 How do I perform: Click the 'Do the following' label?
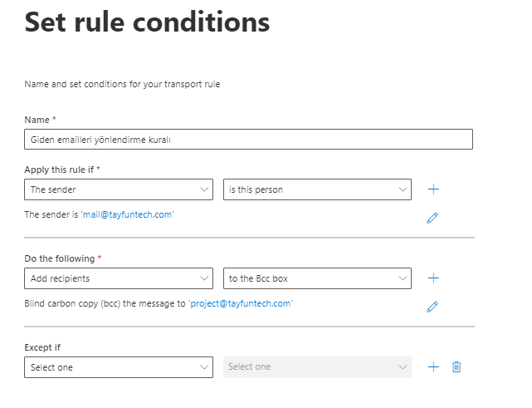(61, 258)
